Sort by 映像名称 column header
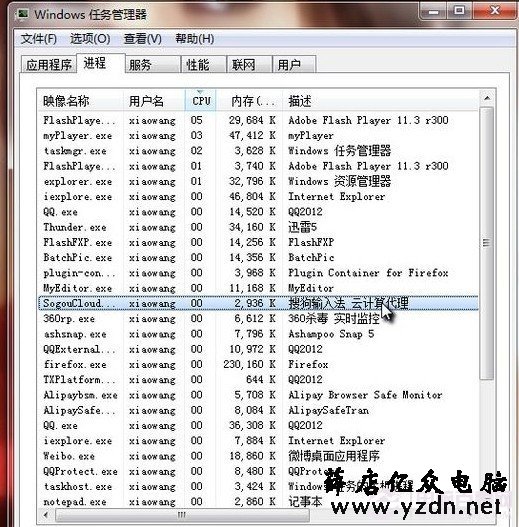519x527 pixels. click(x=80, y=101)
